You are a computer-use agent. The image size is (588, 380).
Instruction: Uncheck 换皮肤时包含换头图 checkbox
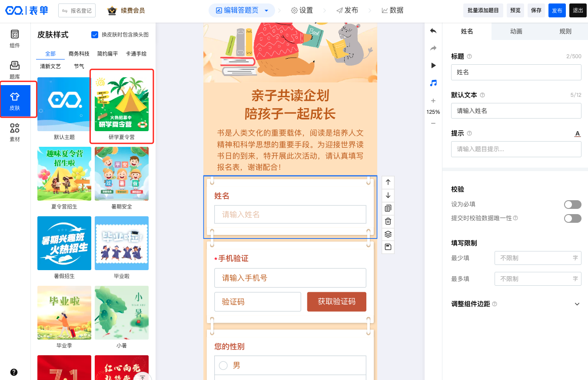coord(95,35)
